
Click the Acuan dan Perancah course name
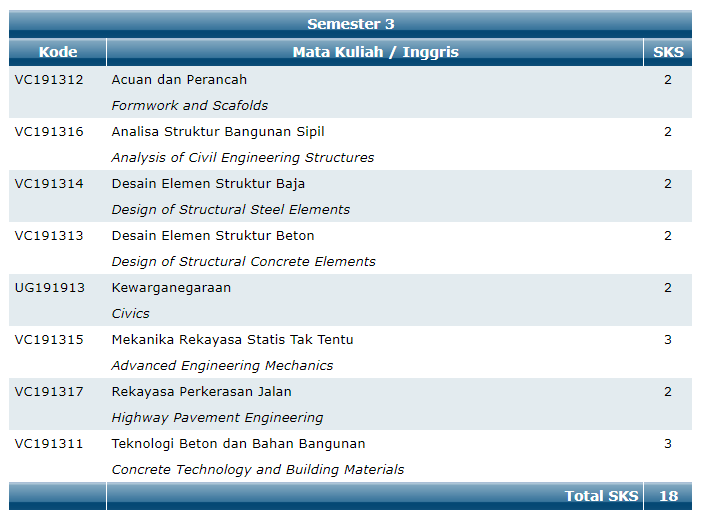click(x=179, y=80)
